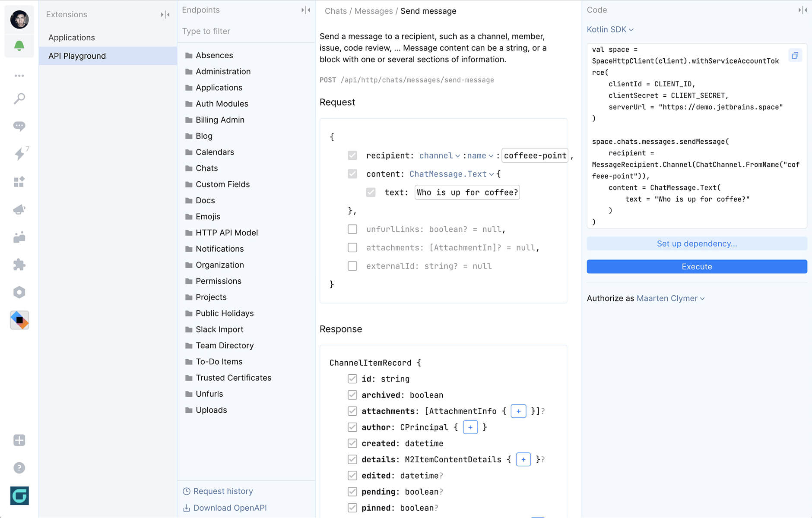Image resolution: width=812 pixels, height=518 pixels.
Task: Uncheck the recipient field checkbox
Action: click(x=353, y=155)
